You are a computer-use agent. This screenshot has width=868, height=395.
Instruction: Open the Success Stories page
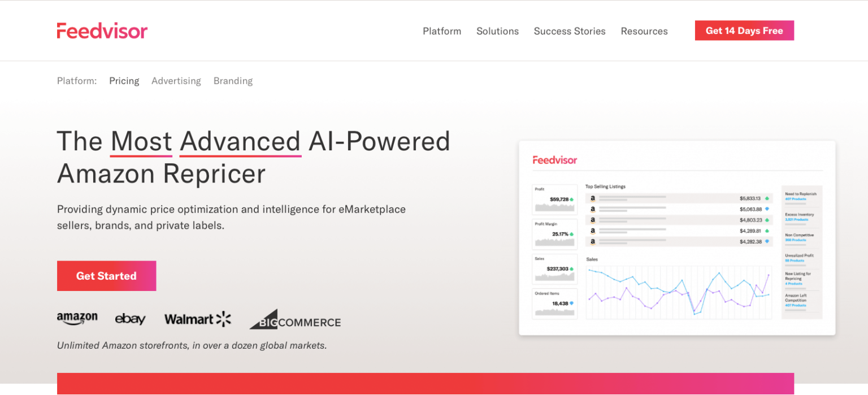pyautogui.click(x=569, y=31)
